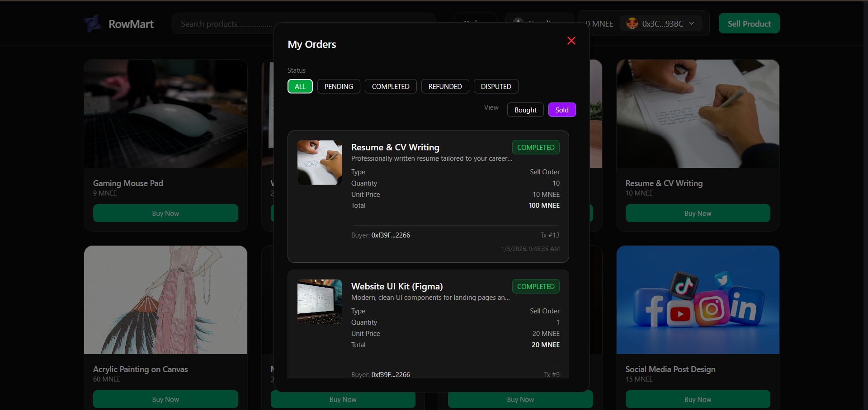Image resolution: width=868 pixels, height=410 pixels.
Task: Click Buy Now on Resume & CV Writing product card
Action: tap(698, 213)
